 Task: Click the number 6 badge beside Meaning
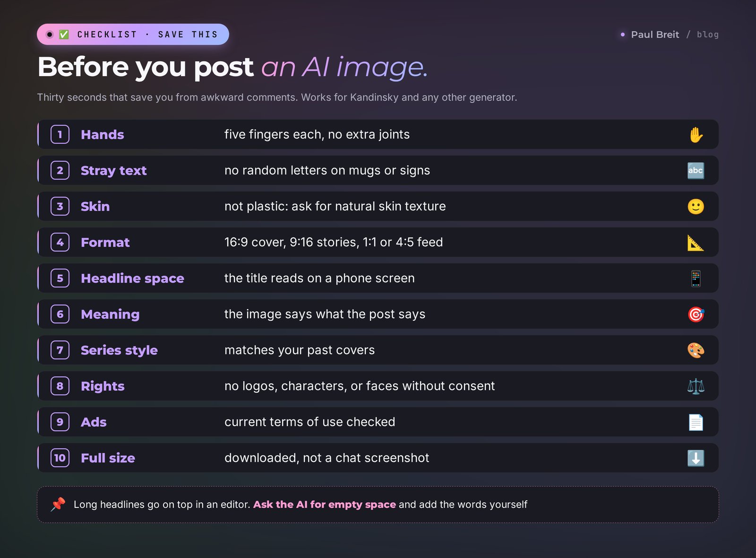(60, 314)
